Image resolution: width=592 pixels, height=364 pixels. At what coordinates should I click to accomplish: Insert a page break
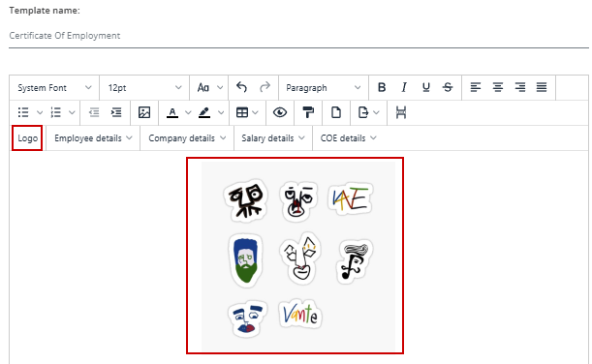pyautogui.click(x=401, y=112)
